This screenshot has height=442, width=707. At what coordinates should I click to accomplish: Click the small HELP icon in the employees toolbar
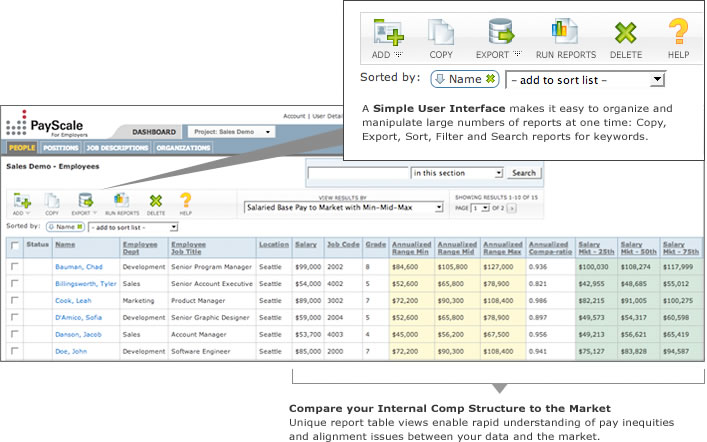185,200
